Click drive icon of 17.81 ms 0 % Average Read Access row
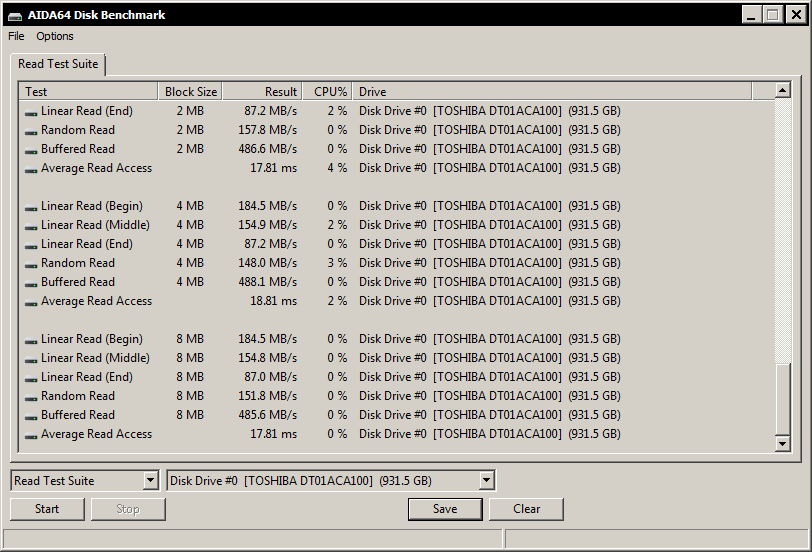The height and width of the screenshot is (552, 812). click(31, 435)
